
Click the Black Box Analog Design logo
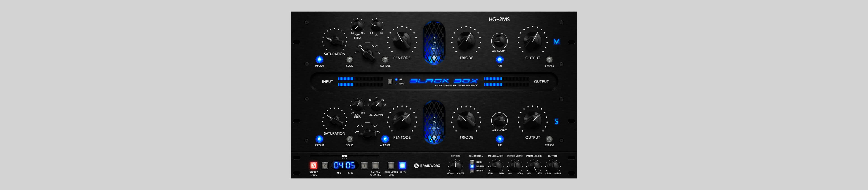pos(444,82)
